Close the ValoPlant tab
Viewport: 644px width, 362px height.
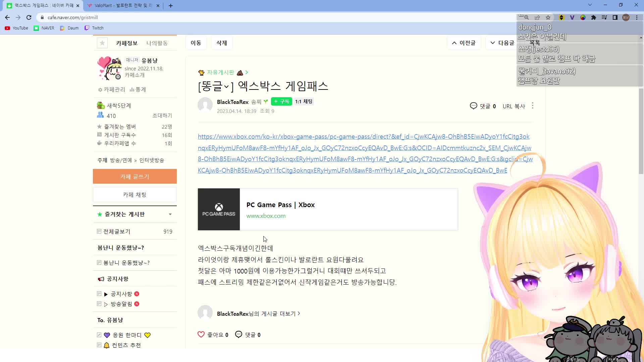[x=158, y=6]
